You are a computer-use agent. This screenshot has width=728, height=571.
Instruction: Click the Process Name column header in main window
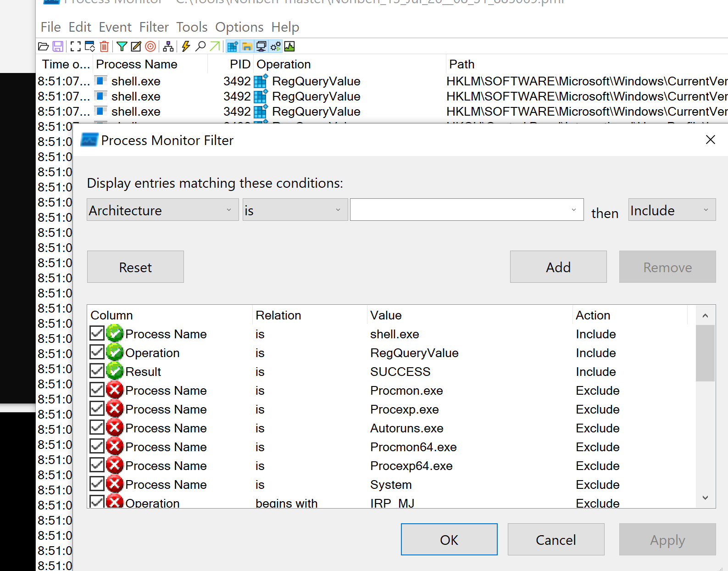pos(150,64)
